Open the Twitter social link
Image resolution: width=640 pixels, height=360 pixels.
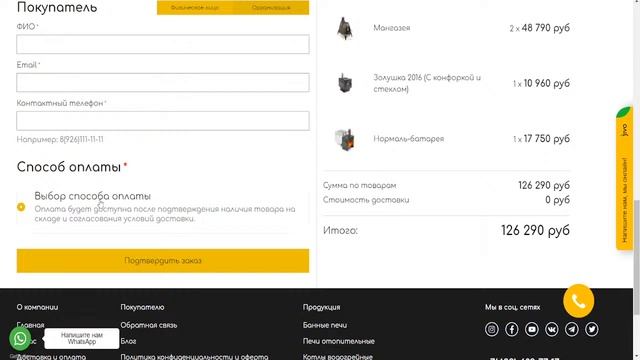[x=592, y=329]
